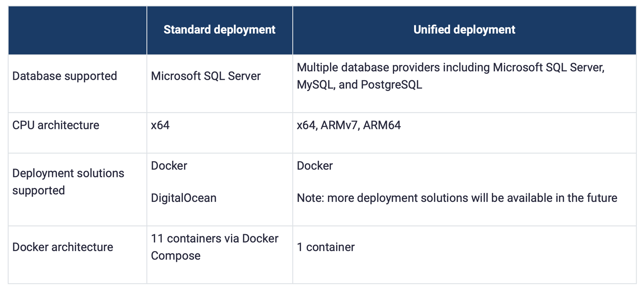Click x64 in the Standard deployment column
Screen dimensions: 644x291
point(160,125)
